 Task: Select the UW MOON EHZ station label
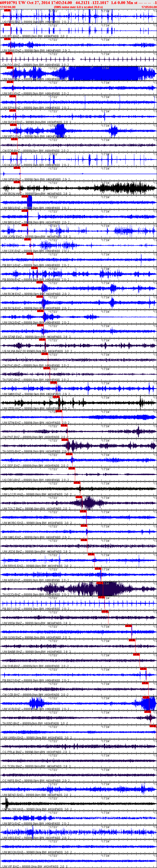(x=37, y=852)
